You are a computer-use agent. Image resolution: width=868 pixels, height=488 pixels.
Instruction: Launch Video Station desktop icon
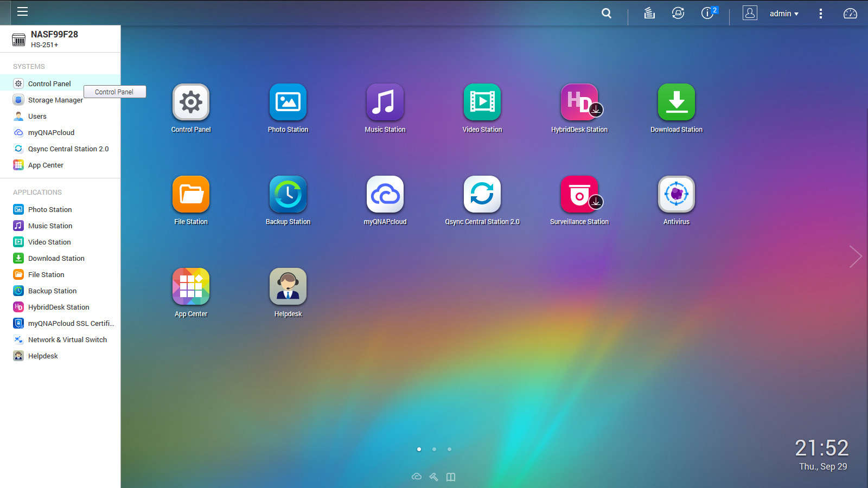(x=482, y=102)
